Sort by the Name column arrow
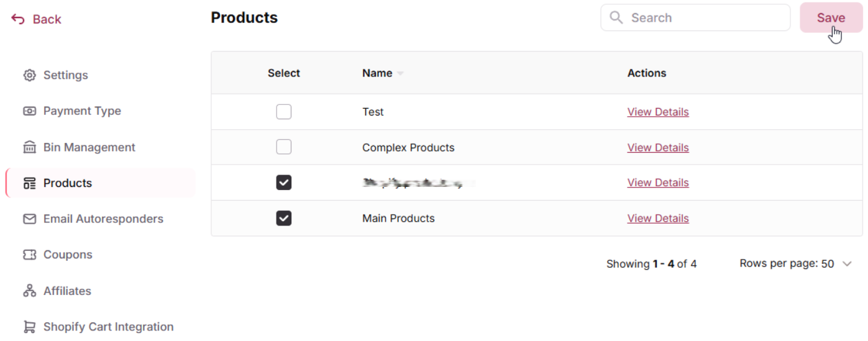Viewport: 868px width, 341px height. pos(400,73)
